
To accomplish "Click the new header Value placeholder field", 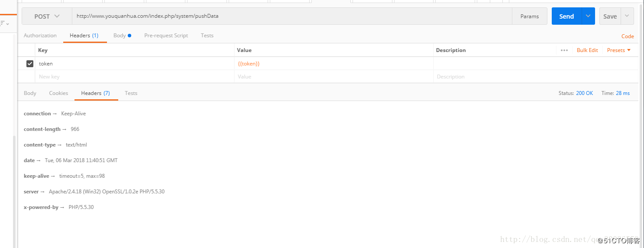I will tap(334, 77).
